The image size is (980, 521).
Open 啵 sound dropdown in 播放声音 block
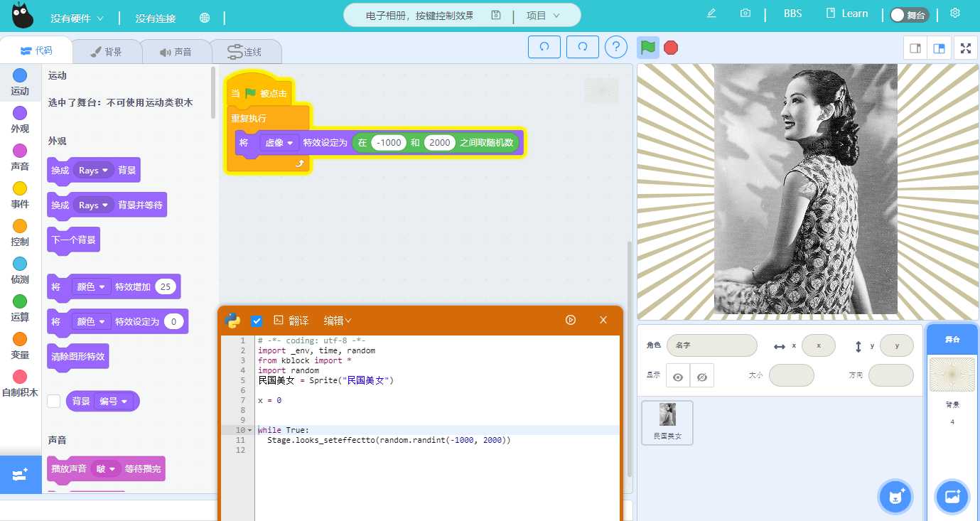click(x=104, y=468)
